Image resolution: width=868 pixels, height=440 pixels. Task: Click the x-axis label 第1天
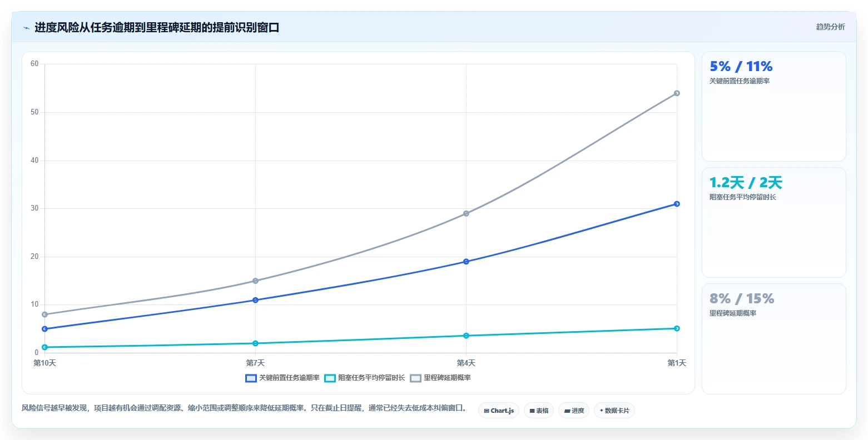click(x=677, y=363)
